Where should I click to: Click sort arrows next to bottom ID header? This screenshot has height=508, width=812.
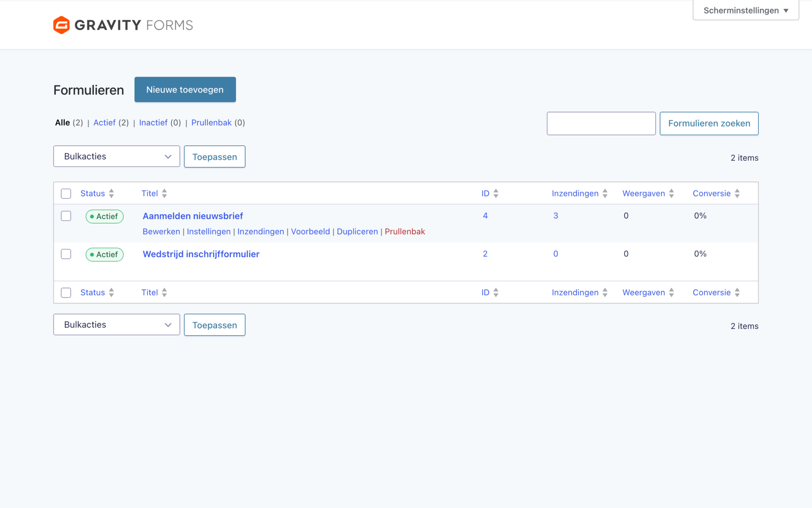pos(496,292)
